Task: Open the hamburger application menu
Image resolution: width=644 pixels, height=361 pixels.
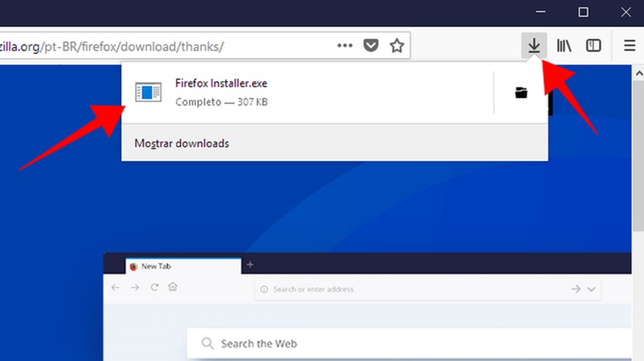Action: [630, 46]
